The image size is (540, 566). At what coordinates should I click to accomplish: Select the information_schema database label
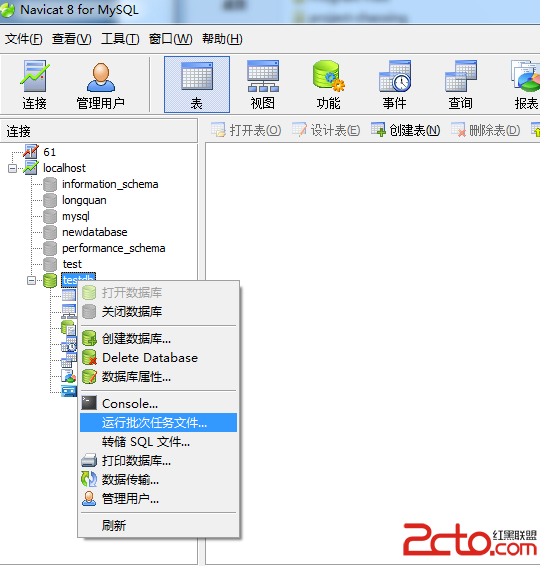(x=110, y=184)
